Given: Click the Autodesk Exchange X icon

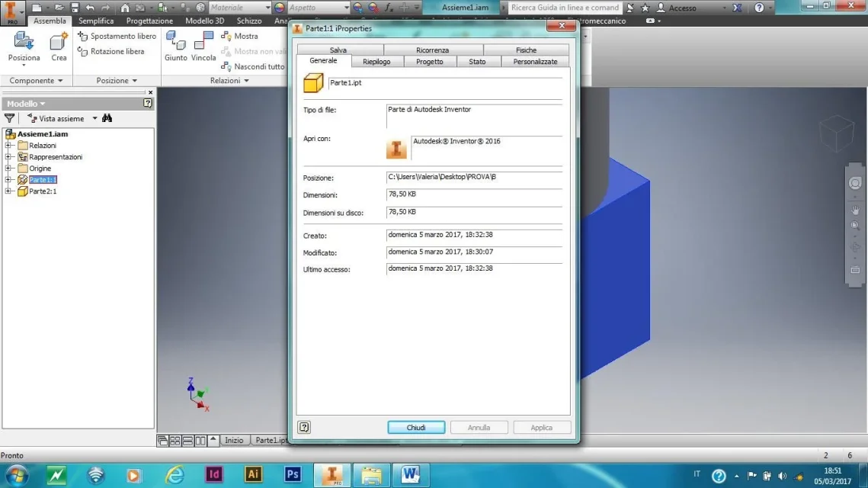Looking at the screenshot, I should (738, 8).
